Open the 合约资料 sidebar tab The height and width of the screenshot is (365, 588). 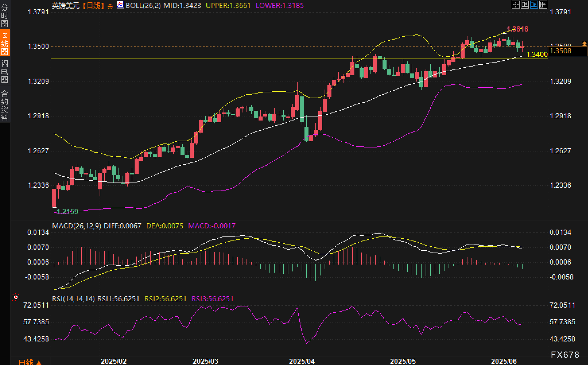5,105
